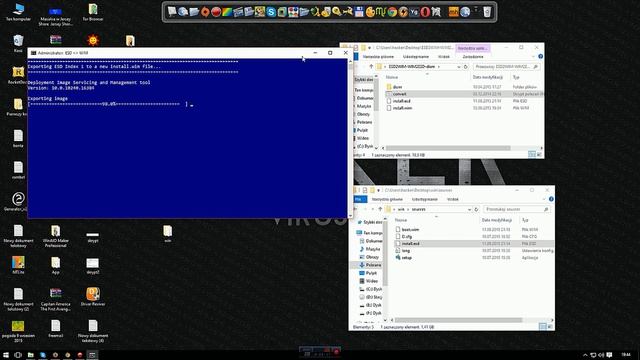Open the notification center icon in the tray
640x360 pixels.
(609, 355)
